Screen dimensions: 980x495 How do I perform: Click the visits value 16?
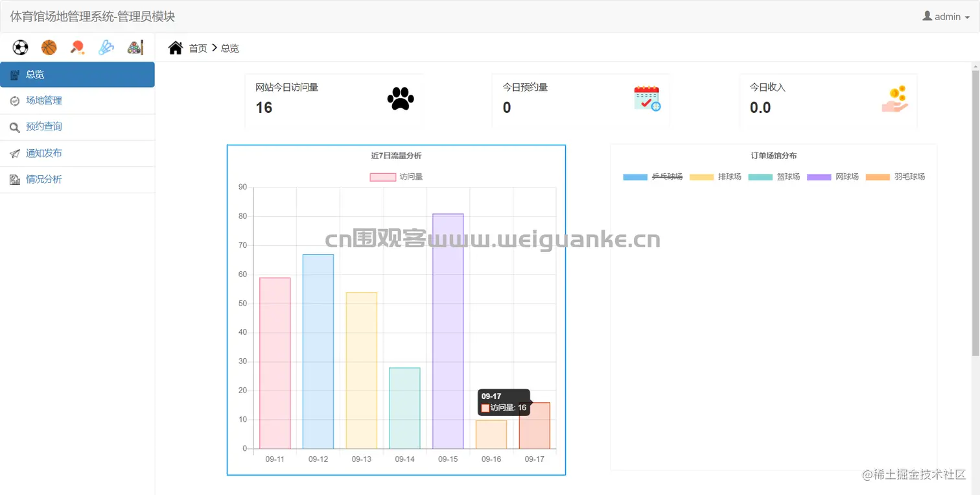[264, 108]
